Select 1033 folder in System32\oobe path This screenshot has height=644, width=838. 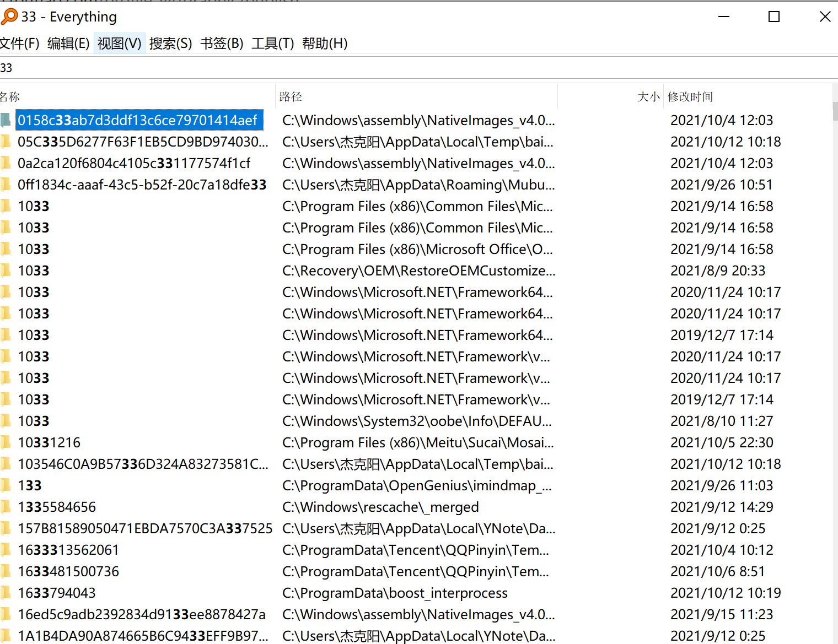34,421
